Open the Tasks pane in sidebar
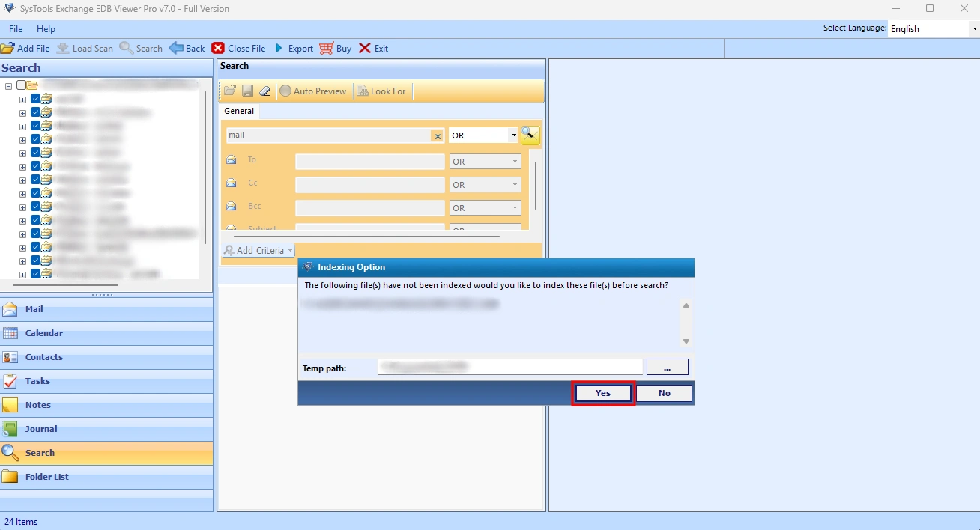 [106, 381]
